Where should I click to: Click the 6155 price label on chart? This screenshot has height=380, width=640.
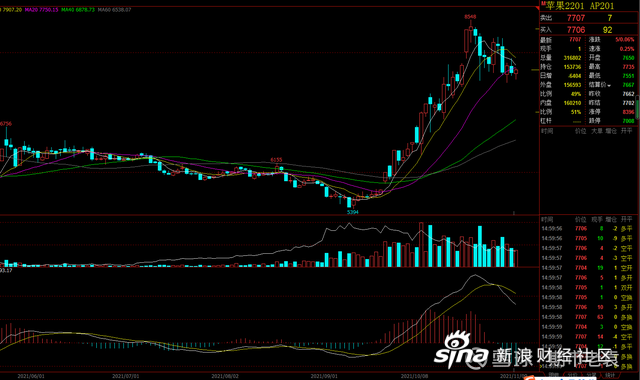point(276,160)
